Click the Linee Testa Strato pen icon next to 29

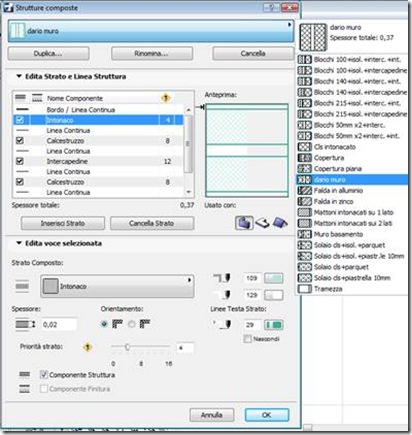click(223, 324)
